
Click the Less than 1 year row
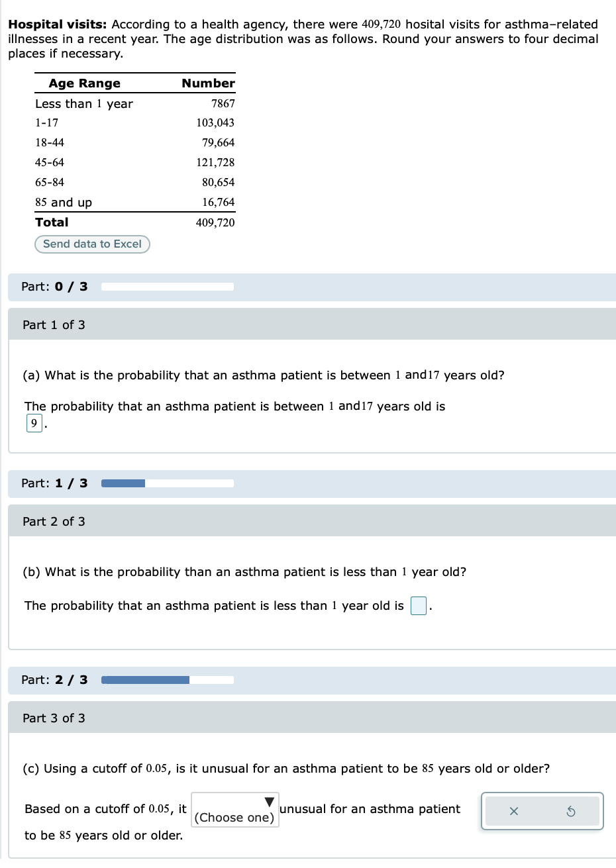(x=135, y=104)
